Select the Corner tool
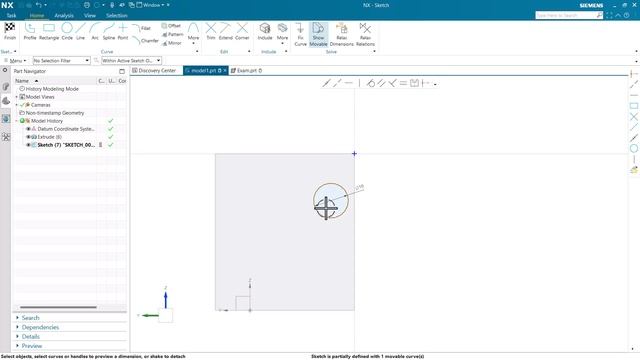 pos(242,31)
